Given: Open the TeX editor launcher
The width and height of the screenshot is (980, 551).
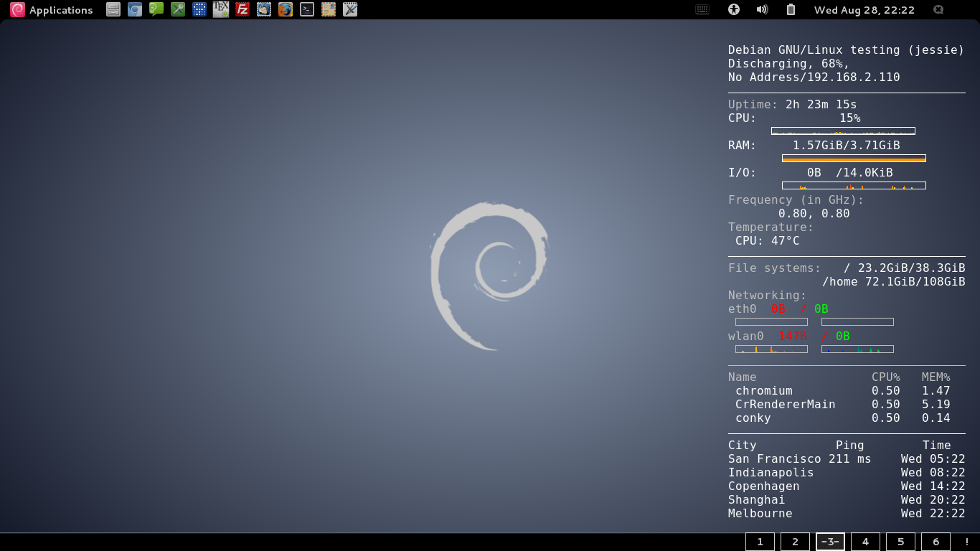Looking at the screenshot, I should point(221,9).
